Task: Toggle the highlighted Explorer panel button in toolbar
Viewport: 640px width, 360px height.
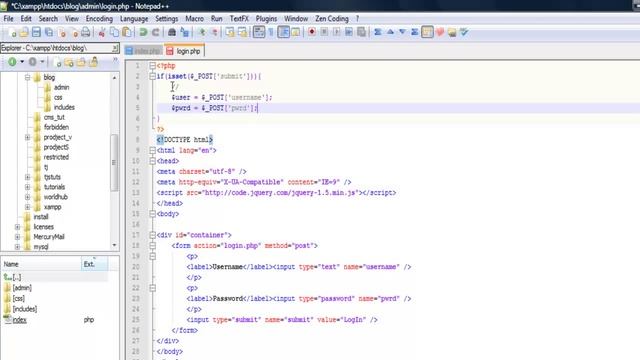Action: [427, 32]
